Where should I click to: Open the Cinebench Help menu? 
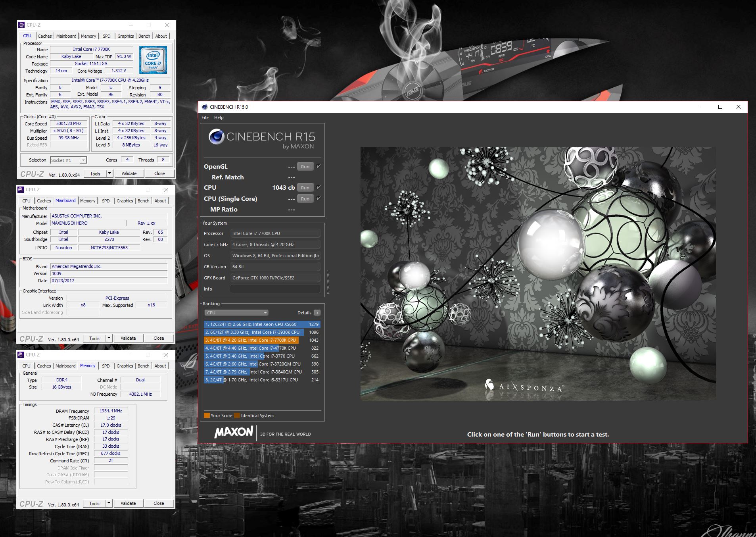[x=219, y=117]
